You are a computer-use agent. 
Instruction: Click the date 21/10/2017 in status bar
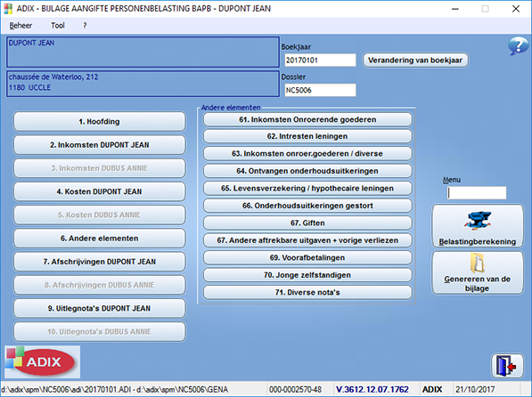click(475, 390)
